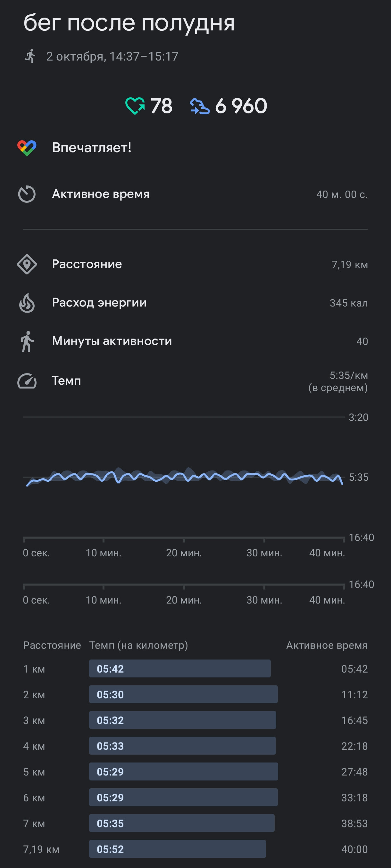Tap the running figure icon beside the date
This screenshot has height=868, width=391.
pyautogui.click(x=31, y=56)
